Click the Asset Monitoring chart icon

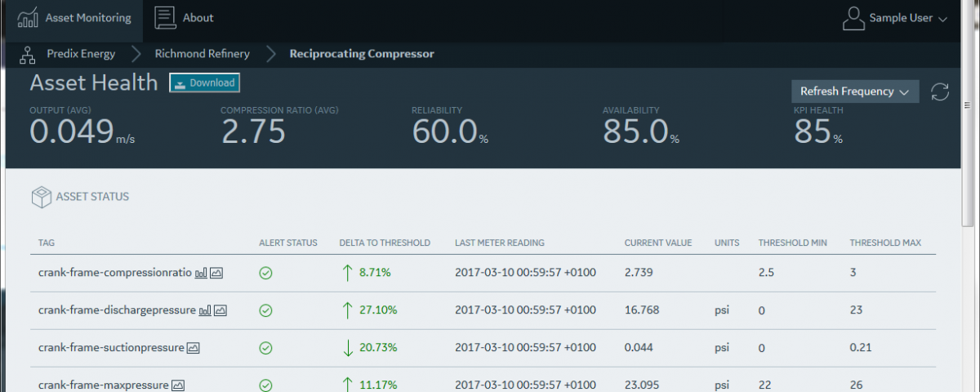[x=27, y=18]
